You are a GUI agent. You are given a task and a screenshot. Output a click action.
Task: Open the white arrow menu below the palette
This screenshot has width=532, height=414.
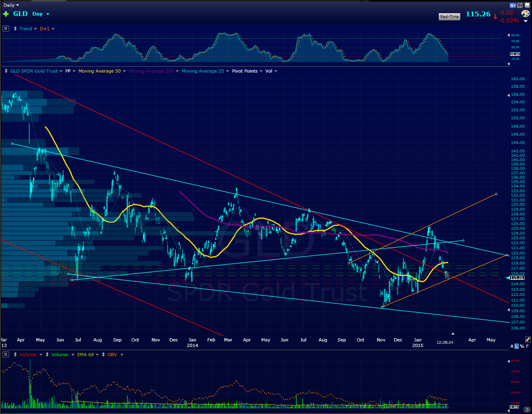(526, 21)
